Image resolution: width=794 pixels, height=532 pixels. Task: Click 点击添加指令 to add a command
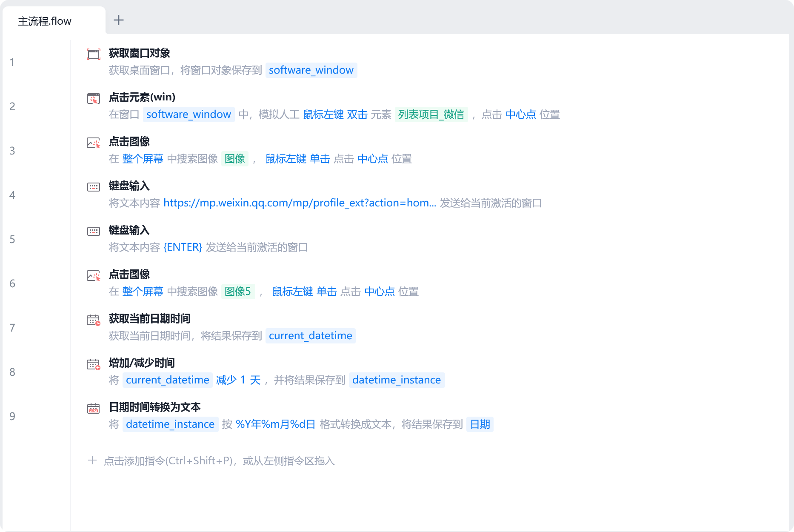click(x=219, y=460)
